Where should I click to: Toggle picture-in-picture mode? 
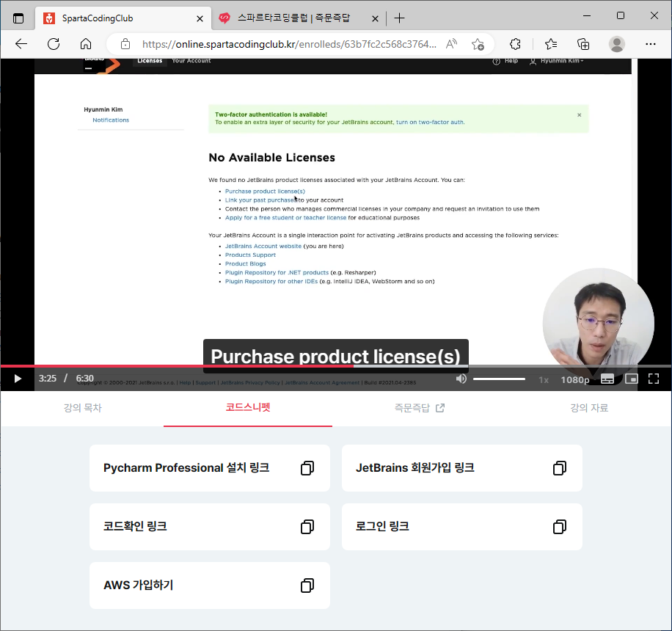(x=632, y=379)
